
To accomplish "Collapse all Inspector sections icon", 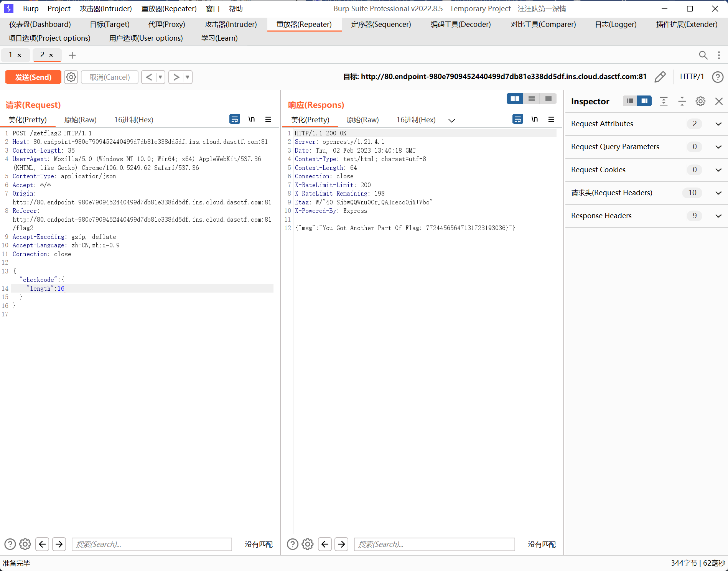I will (682, 101).
